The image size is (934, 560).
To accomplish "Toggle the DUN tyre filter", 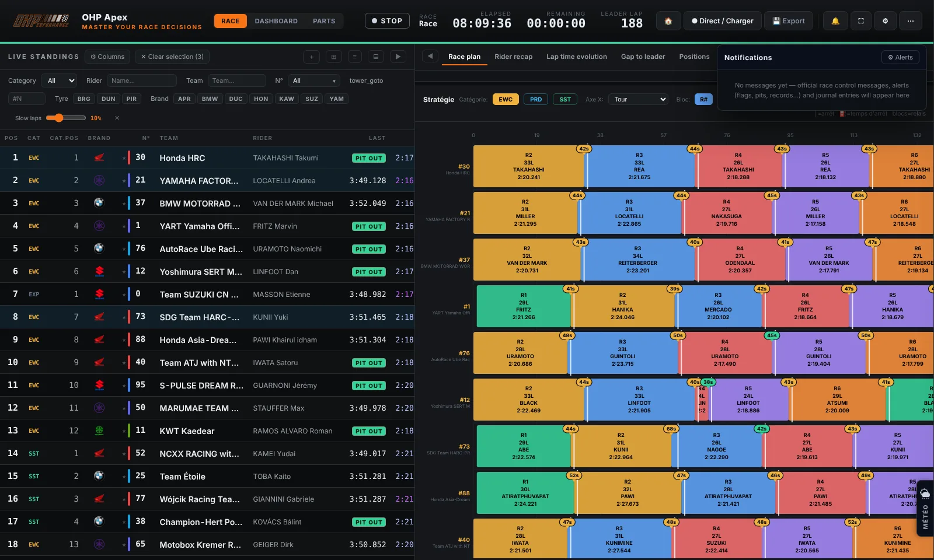I will (109, 99).
